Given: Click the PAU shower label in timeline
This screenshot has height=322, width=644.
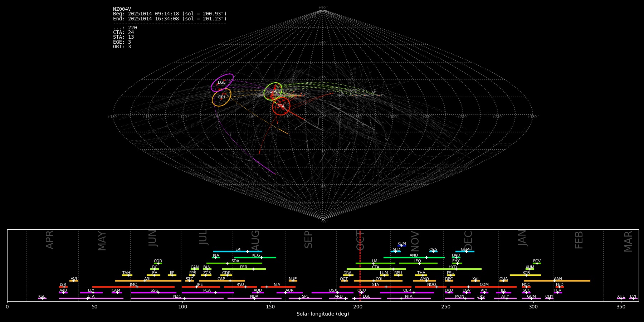Looking at the screenshot, I should click(240, 285).
